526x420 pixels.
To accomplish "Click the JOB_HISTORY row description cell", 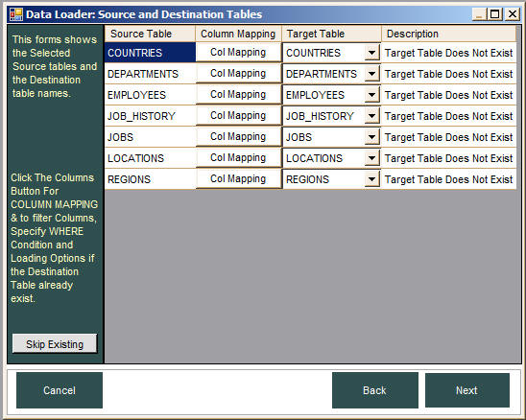I will (449, 116).
